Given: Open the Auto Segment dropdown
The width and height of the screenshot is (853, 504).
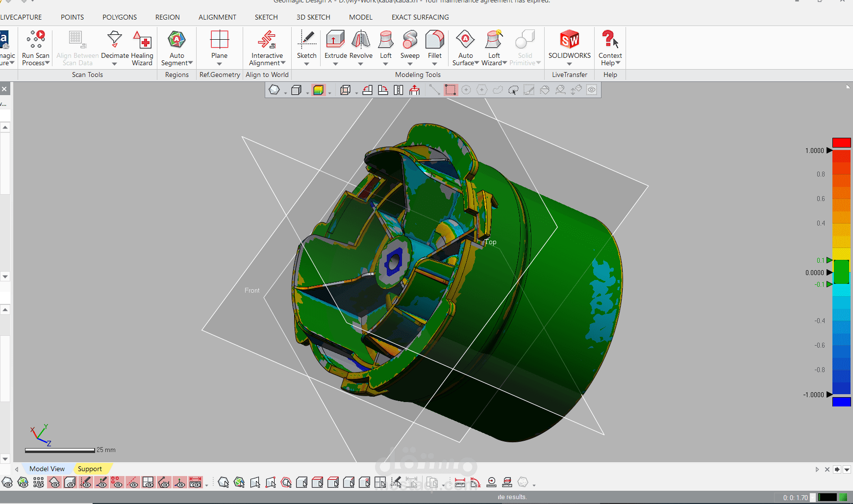Looking at the screenshot, I should pyautogui.click(x=191, y=63).
